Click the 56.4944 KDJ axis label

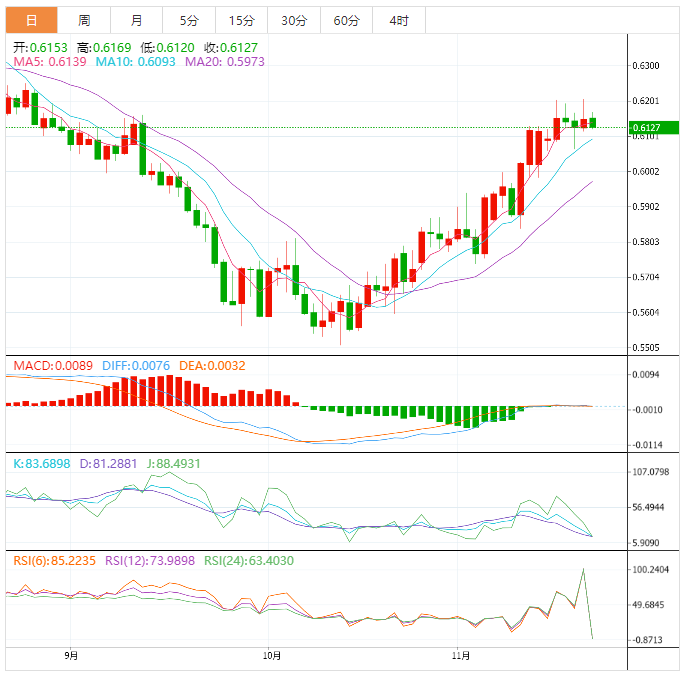click(x=648, y=507)
